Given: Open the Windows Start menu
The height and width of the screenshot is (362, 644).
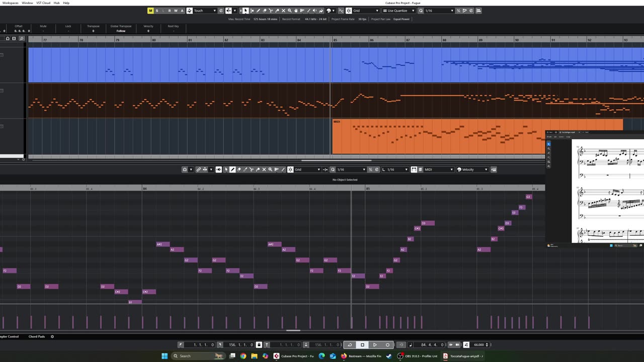Looking at the screenshot, I should (x=164, y=356).
